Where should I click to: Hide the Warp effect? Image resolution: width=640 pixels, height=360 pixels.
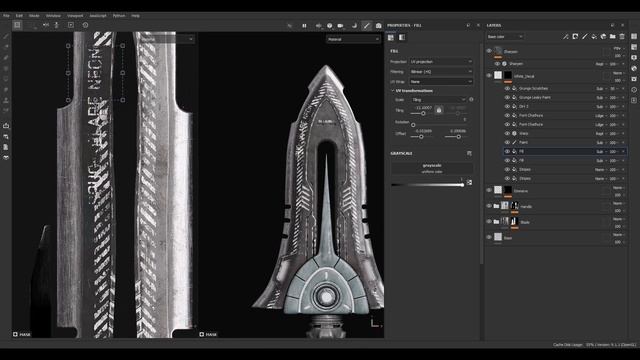507,133
